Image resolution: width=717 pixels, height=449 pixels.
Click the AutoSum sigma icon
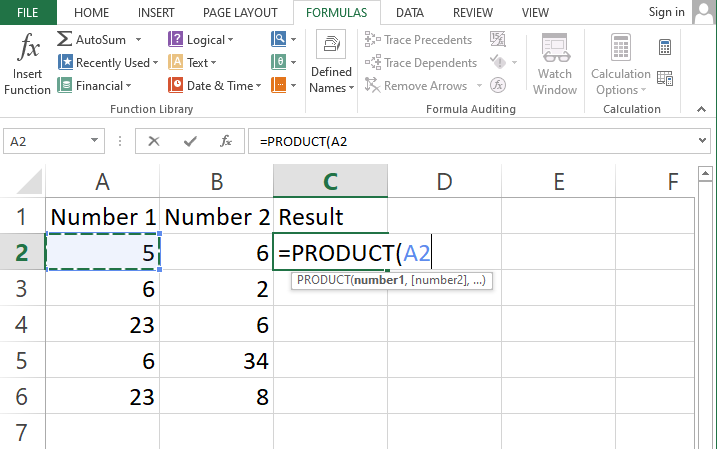click(64, 40)
